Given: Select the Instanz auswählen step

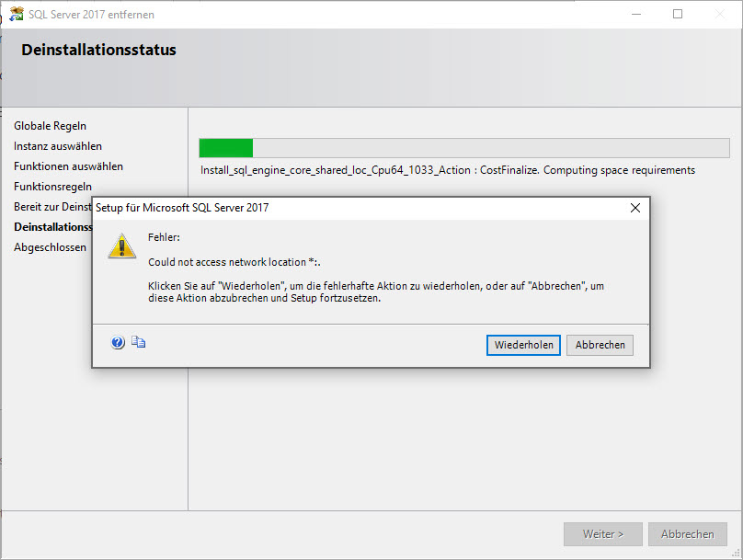Looking at the screenshot, I should 58,146.
